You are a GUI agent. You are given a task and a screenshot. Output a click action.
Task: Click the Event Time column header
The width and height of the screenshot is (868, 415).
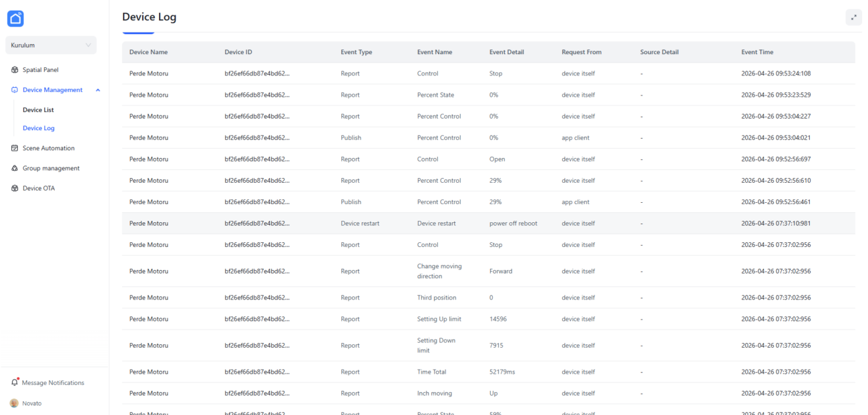(x=757, y=52)
